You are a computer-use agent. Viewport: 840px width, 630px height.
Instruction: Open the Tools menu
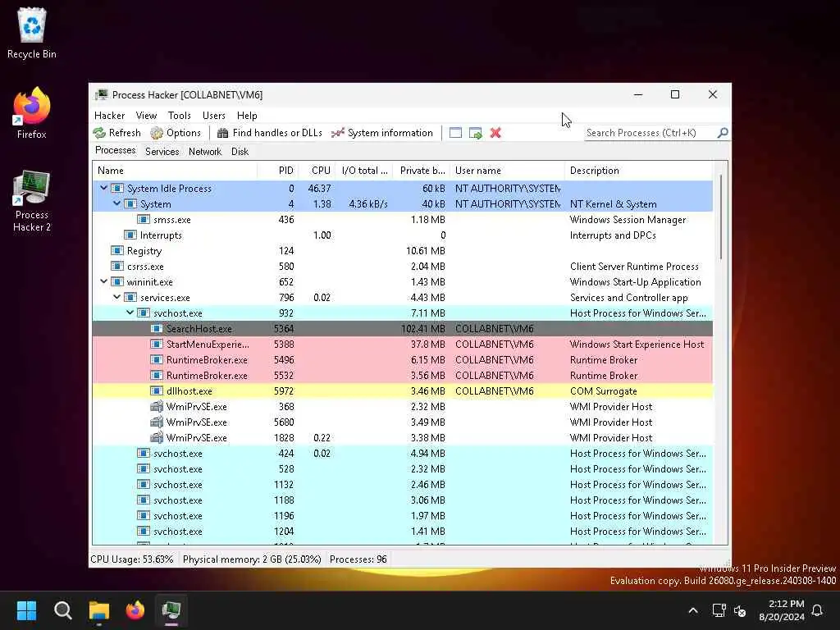180,116
